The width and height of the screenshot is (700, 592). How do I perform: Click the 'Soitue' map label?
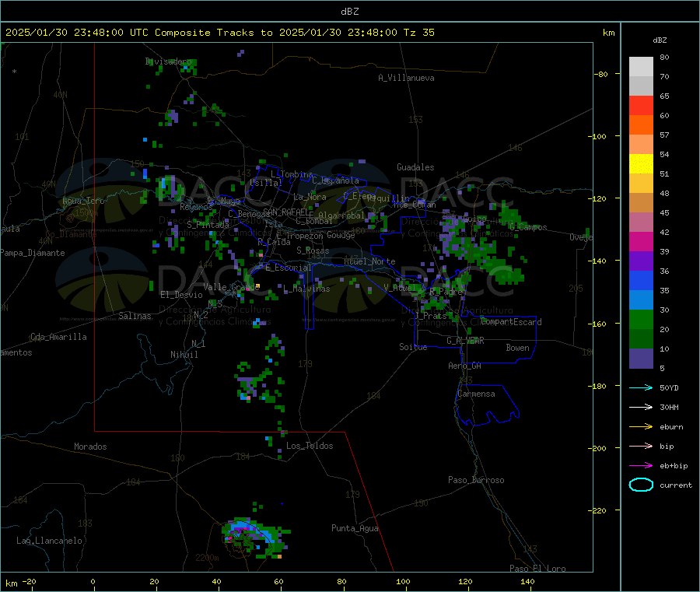click(413, 347)
